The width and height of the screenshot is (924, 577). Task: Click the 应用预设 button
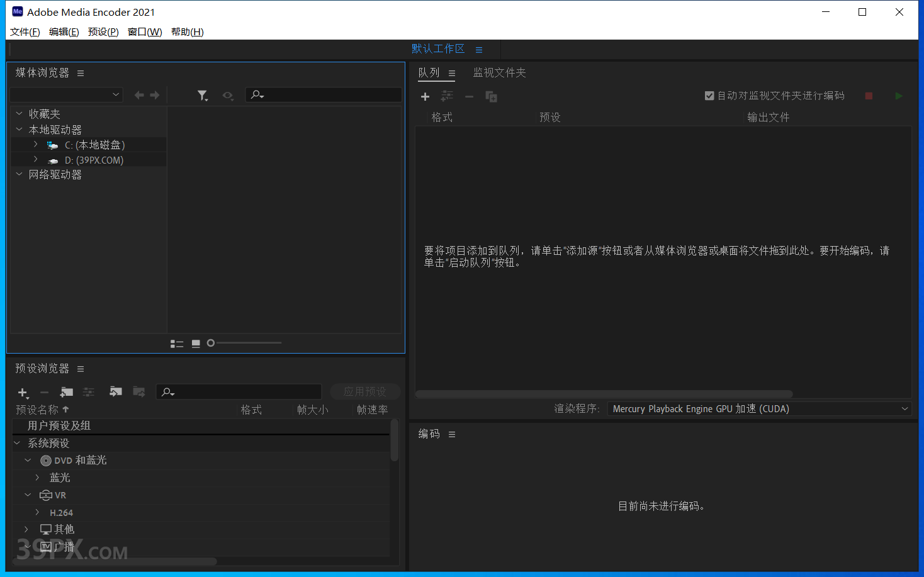point(365,391)
